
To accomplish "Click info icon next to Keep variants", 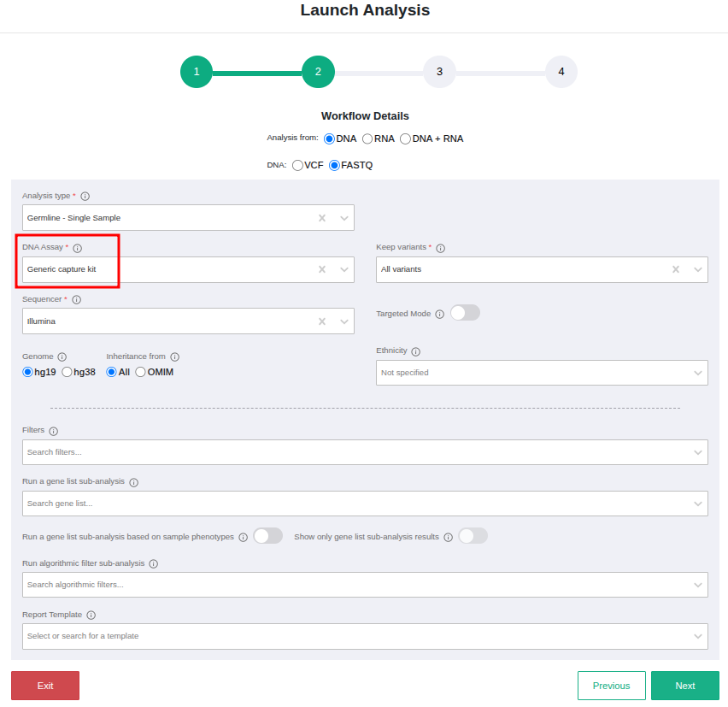I will [440, 248].
